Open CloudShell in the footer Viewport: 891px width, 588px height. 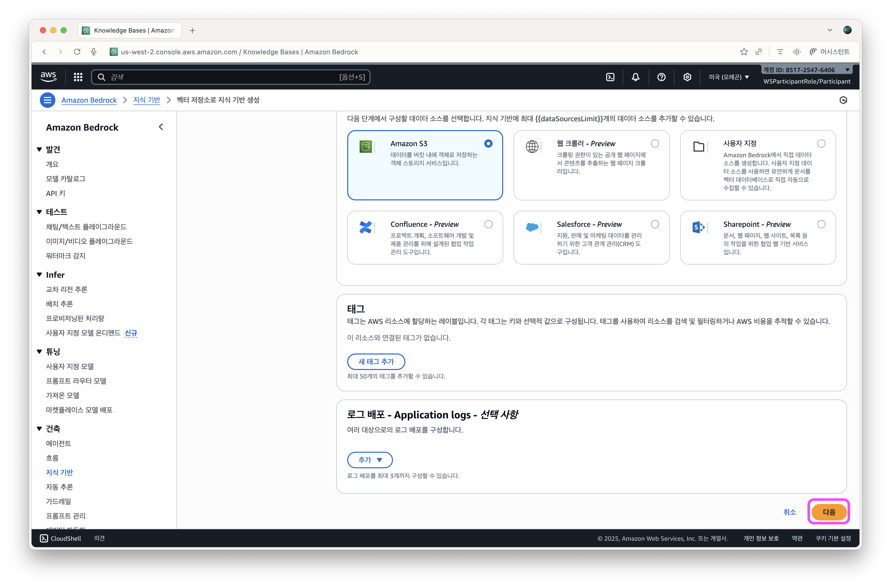60,538
